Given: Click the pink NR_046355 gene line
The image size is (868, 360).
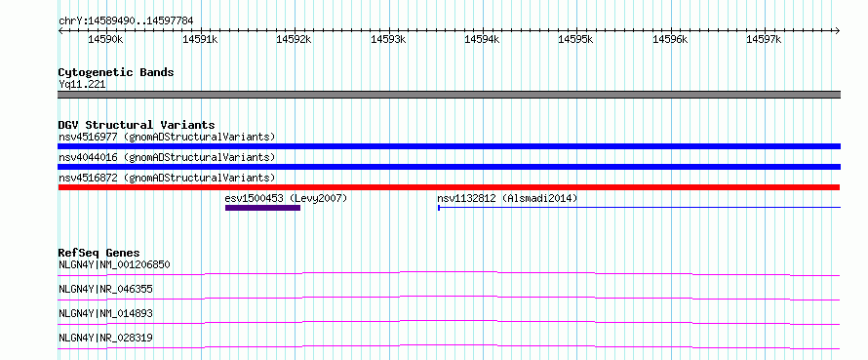Looking at the screenshot, I should (x=449, y=298).
